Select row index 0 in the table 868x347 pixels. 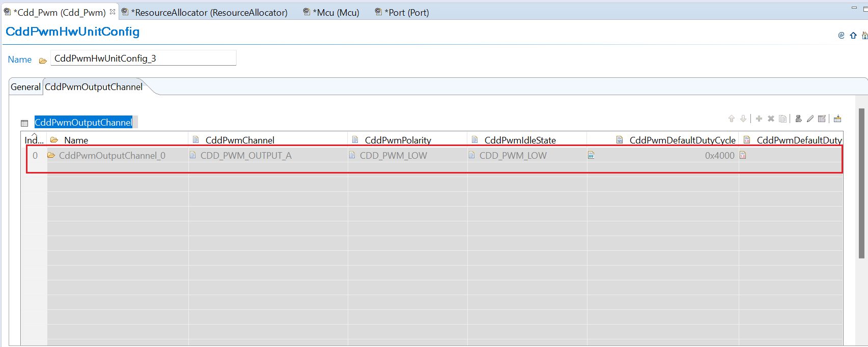click(35, 156)
